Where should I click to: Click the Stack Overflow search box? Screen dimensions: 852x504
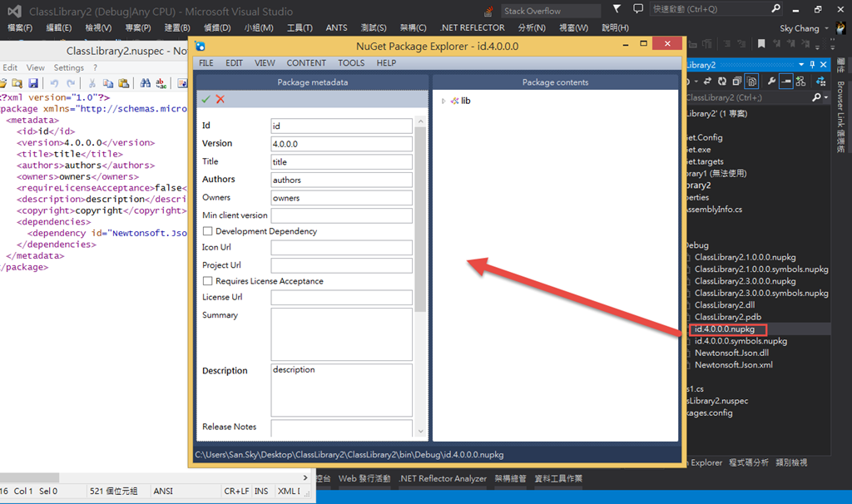[x=551, y=11]
